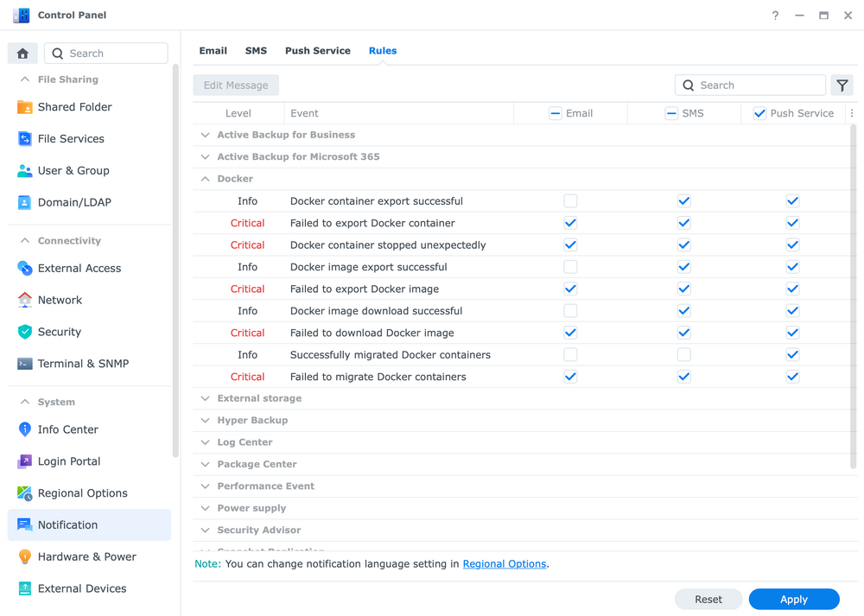Open the help question mark icon
Screen dimensions: 864x616
[x=775, y=16]
